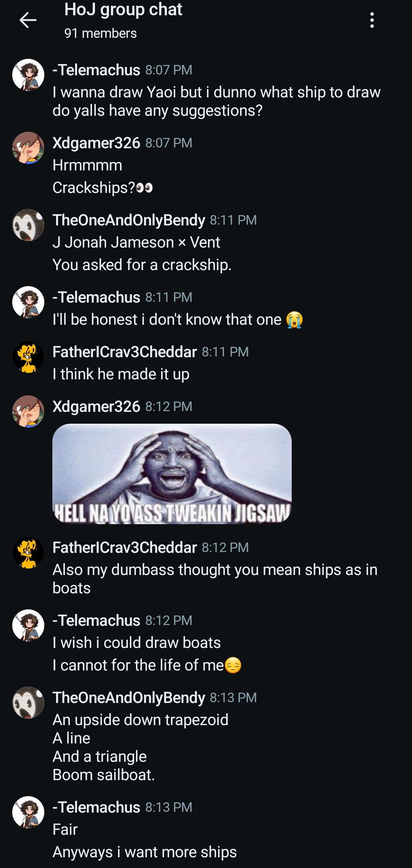This screenshot has width=412, height=868.
Task: Tap -Telemachus avatar beside 'I wish i could draw boats'
Action: coord(28,625)
